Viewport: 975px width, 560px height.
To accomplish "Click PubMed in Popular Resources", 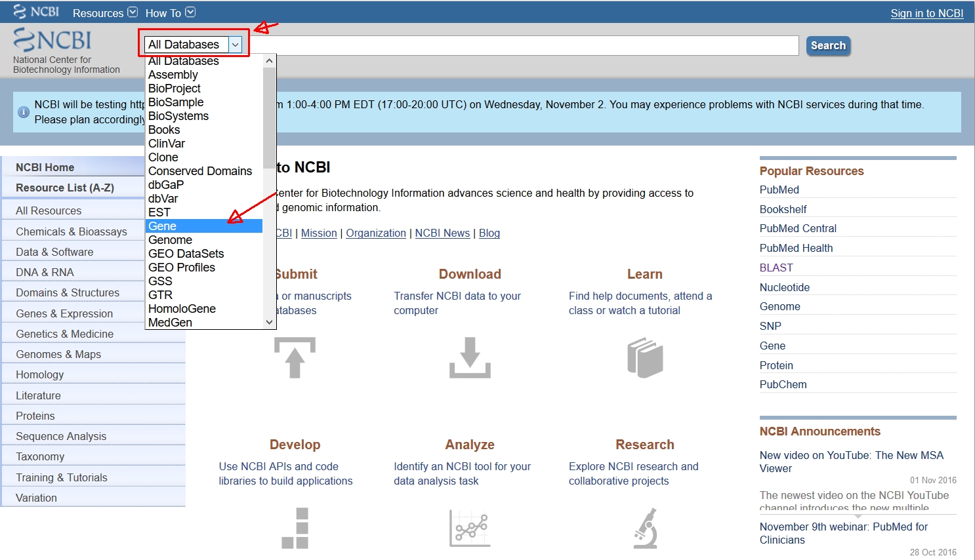I will click(x=779, y=190).
